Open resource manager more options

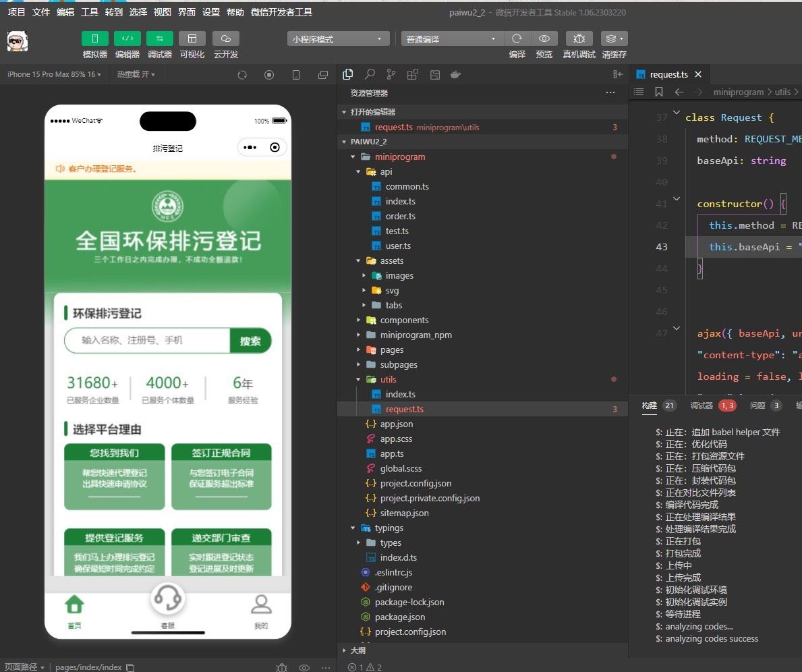pos(610,92)
